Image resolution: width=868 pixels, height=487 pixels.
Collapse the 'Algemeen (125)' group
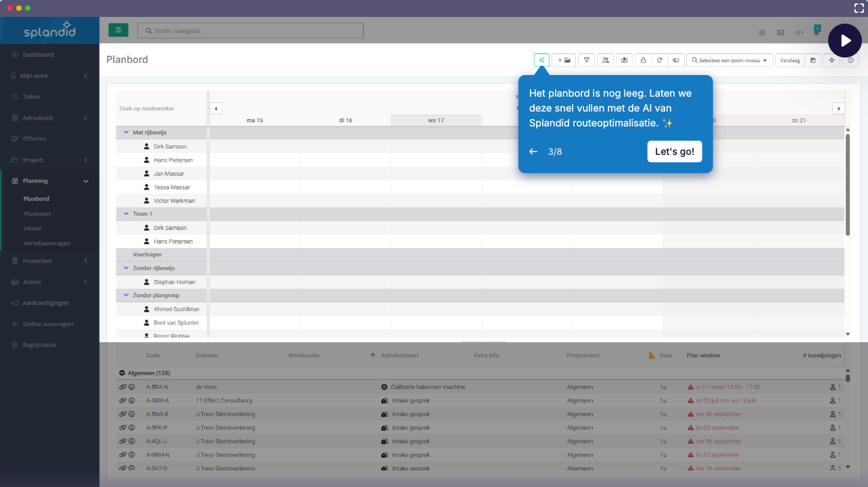click(x=122, y=373)
